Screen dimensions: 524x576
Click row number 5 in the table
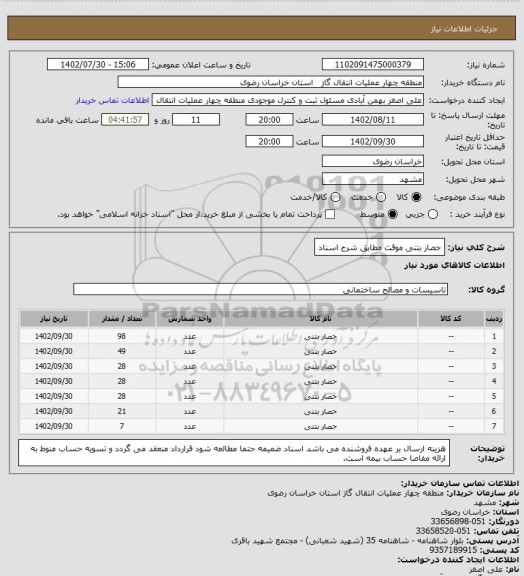(494, 396)
